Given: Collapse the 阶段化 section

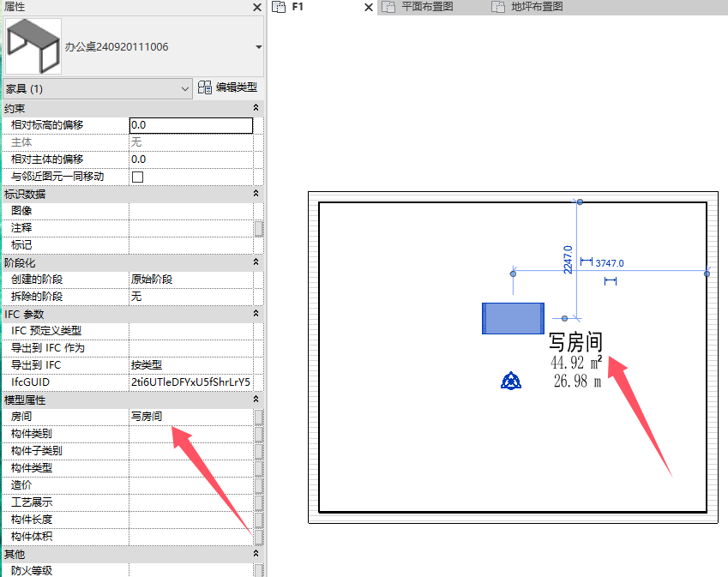Looking at the screenshot, I should (x=256, y=262).
